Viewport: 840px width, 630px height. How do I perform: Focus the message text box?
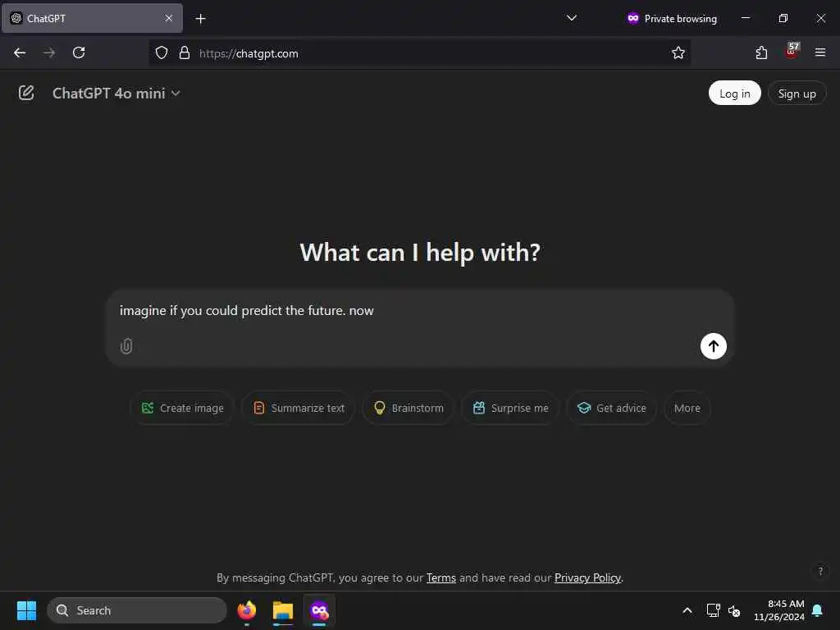[x=419, y=311]
